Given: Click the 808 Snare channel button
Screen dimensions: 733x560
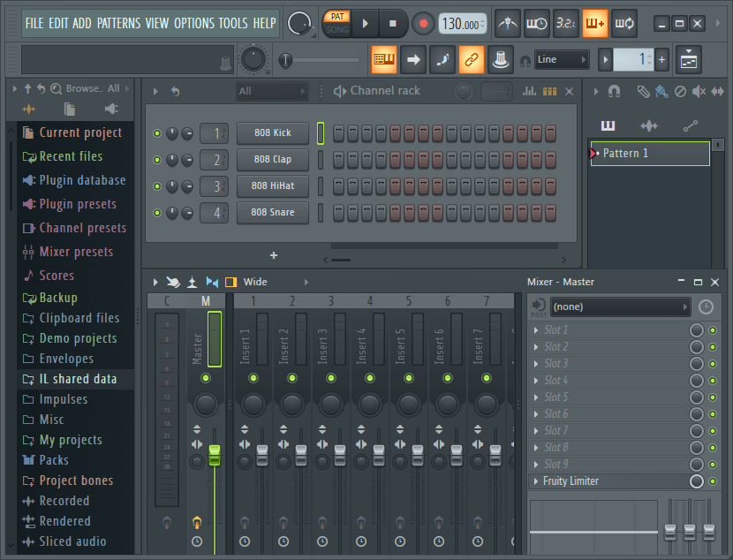Looking at the screenshot, I should click(x=273, y=213).
